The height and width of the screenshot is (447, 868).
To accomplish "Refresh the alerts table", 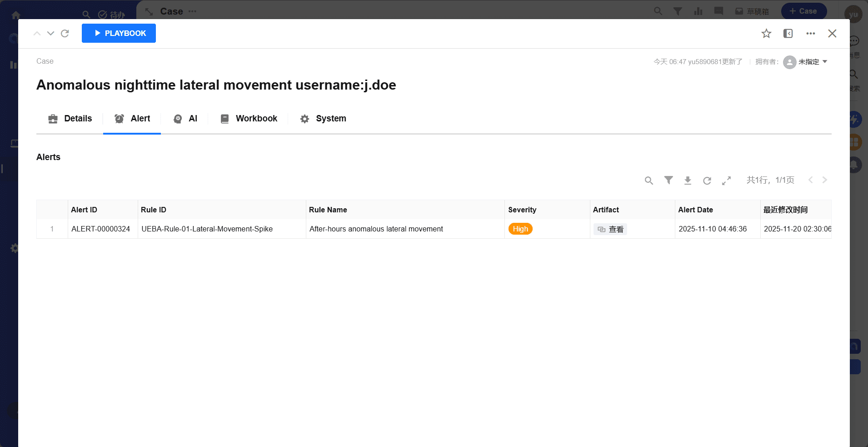I will pos(707,181).
